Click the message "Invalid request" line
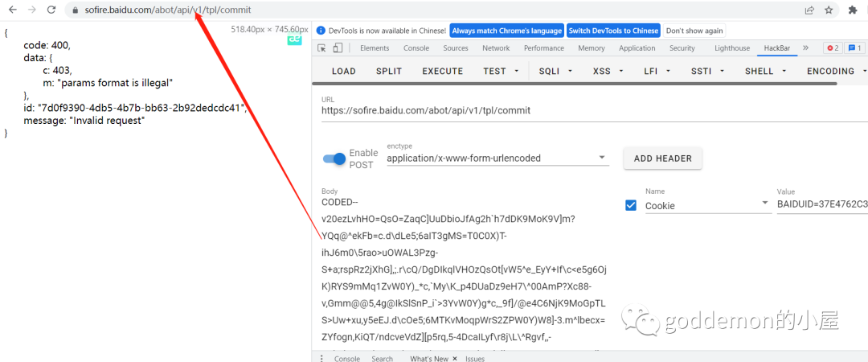Viewport: 868px width, 362px height. pos(84,121)
